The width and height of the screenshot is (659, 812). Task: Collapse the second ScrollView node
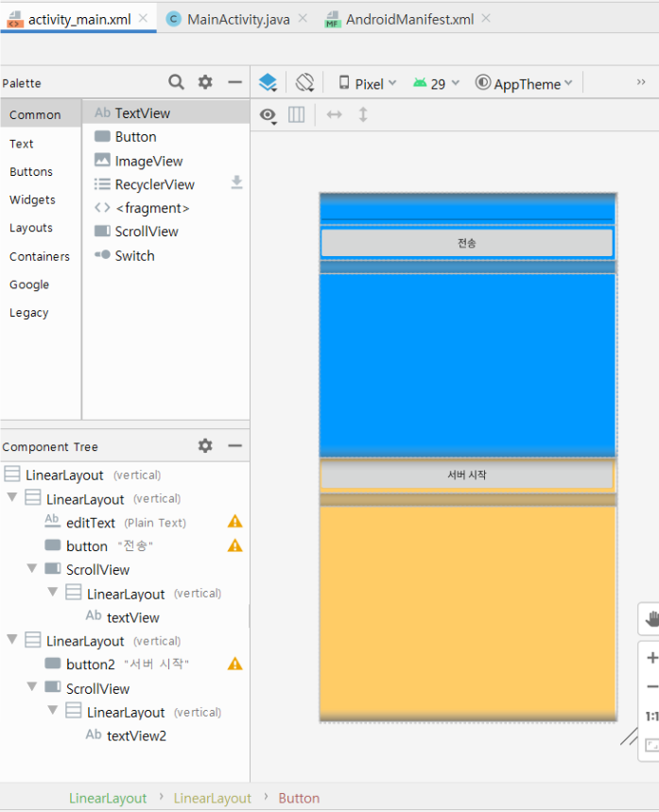tap(32, 687)
